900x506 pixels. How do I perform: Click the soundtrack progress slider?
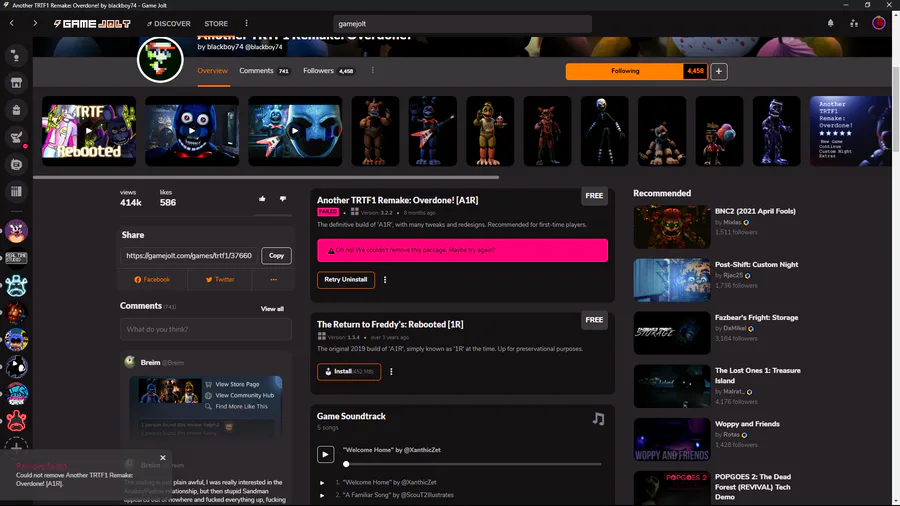pyautogui.click(x=474, y=464)
